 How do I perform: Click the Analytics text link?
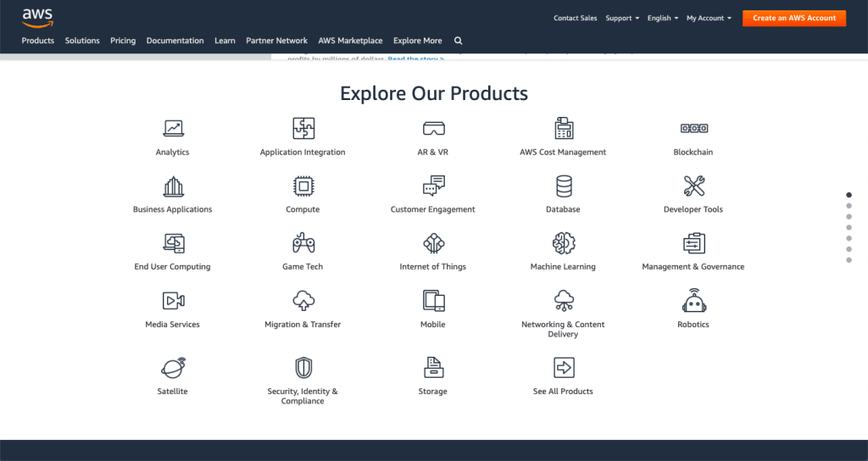pos(172,153)
